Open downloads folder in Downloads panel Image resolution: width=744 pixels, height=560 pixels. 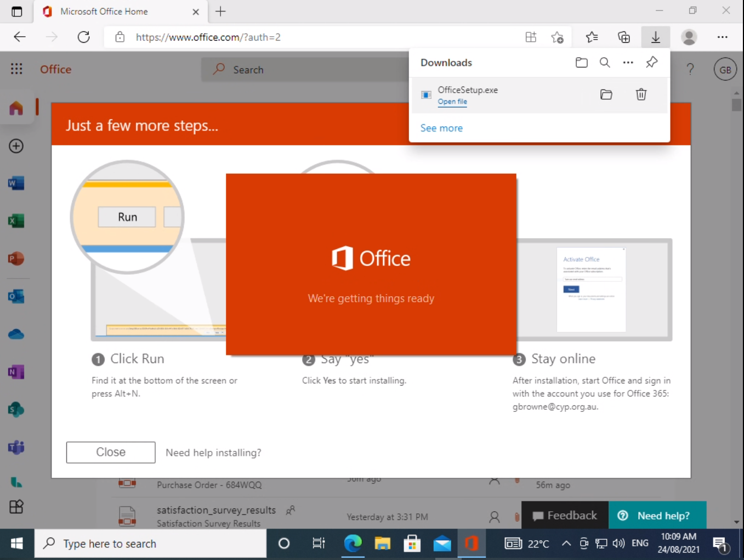pyautogui.click(x=582, y=63)
